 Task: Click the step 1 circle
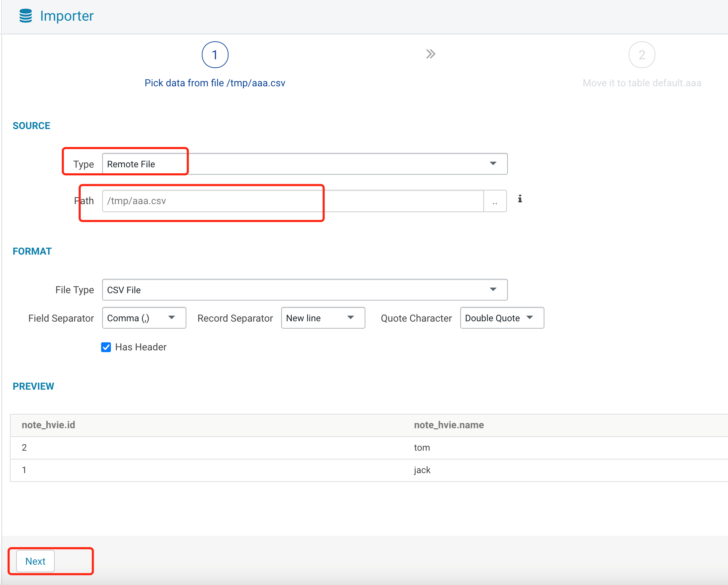215,55
